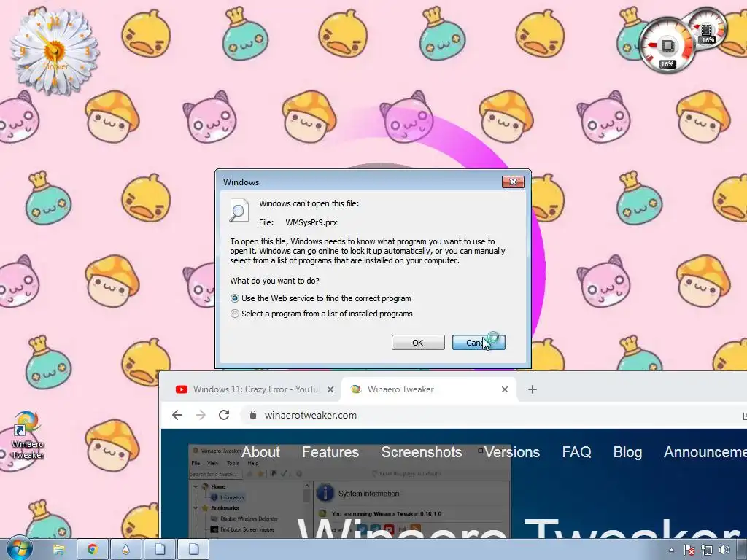Click Cancel in the Windows dialog

pyautogui.click(x=479, y=343)
